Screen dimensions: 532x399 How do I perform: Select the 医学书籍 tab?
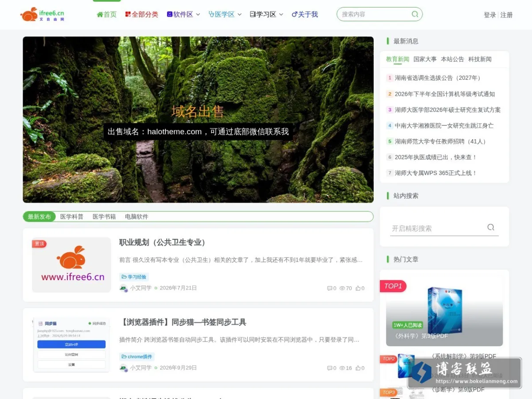tap(104, 217)
